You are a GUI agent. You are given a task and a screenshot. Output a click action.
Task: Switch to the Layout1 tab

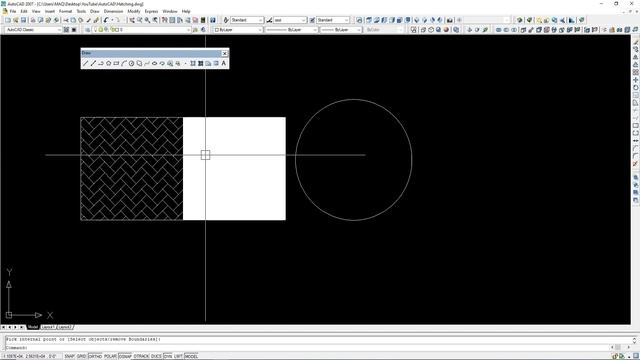[48, 327]
